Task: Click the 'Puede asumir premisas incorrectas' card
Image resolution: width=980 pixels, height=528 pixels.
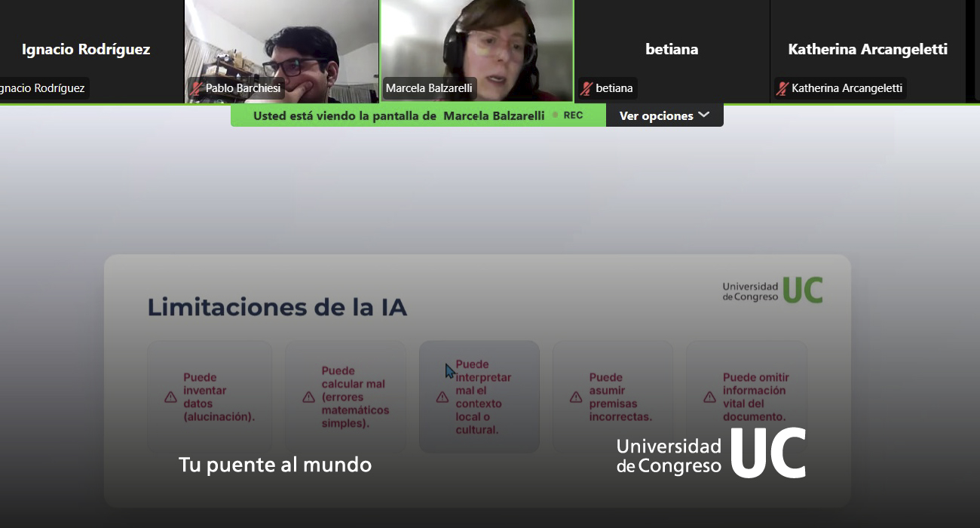Action: coord(613,397)
